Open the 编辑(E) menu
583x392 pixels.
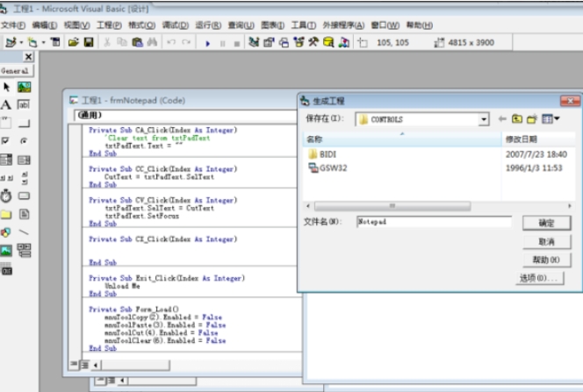[x=44, y=25]
